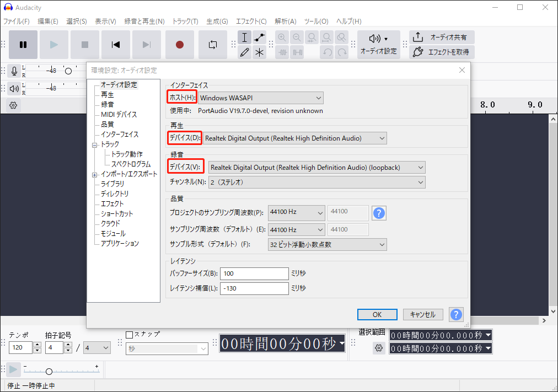The image size is (558, 392).
Task: Adjust the playback speed slider
Action: point(49,372)
